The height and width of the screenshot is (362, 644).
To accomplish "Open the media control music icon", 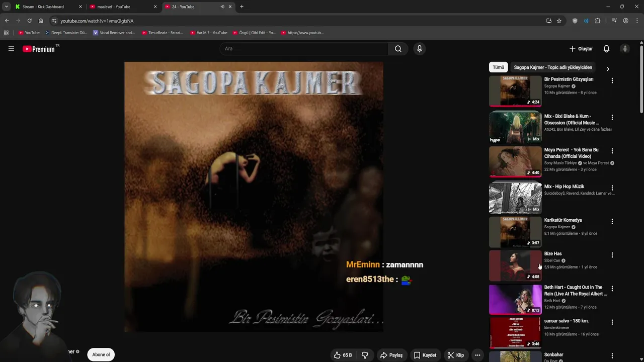I will coord(614,21).
